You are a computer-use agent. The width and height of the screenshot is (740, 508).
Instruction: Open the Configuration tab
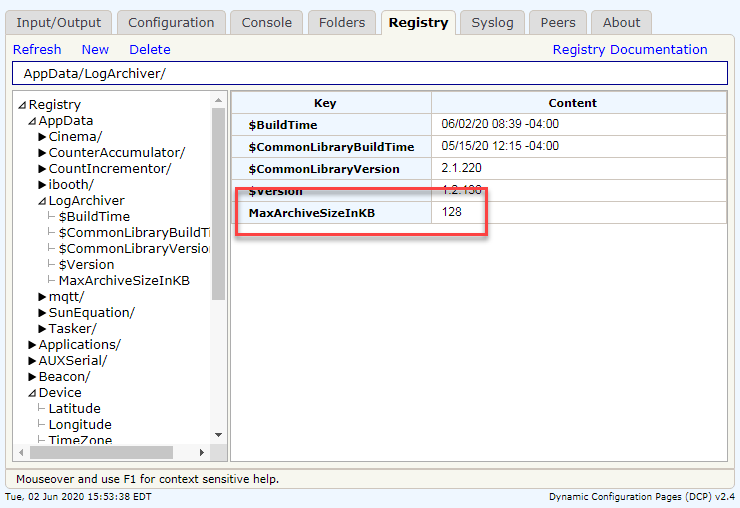[x=171, y=23]
